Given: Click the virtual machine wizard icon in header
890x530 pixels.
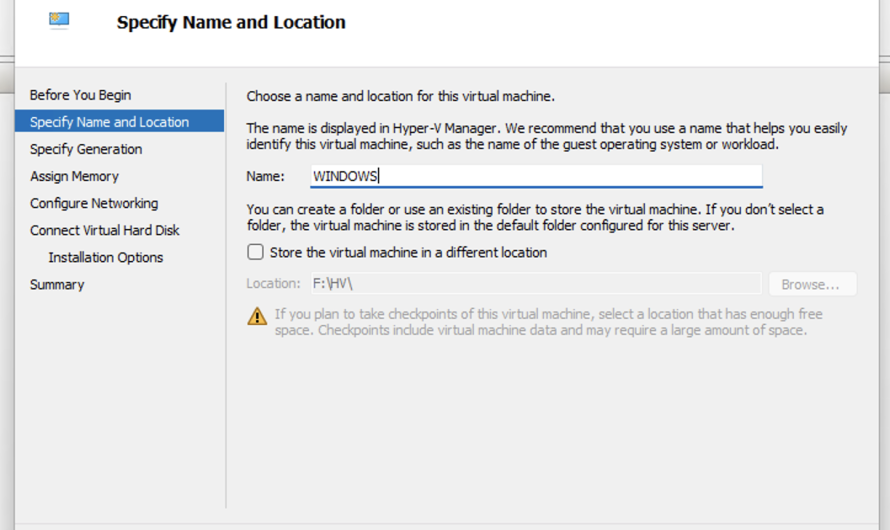Looking at the screenshot, I should [x=59, y=19].
